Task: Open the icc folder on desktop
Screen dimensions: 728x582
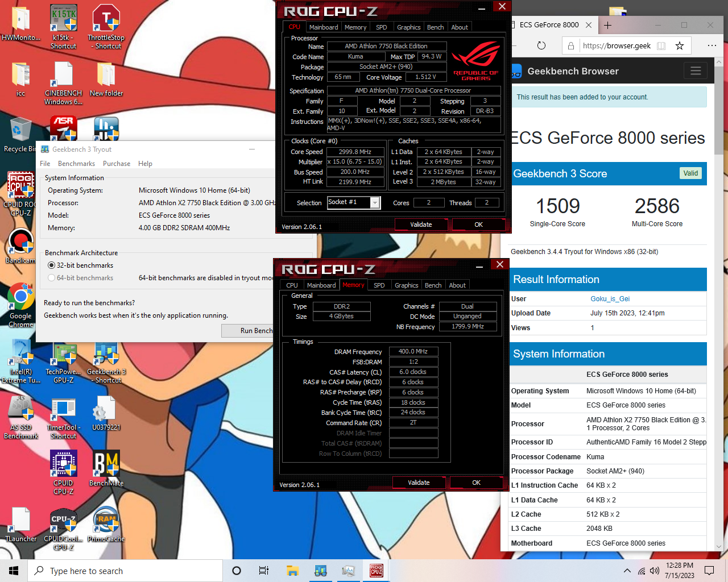Action: [21, 78]
